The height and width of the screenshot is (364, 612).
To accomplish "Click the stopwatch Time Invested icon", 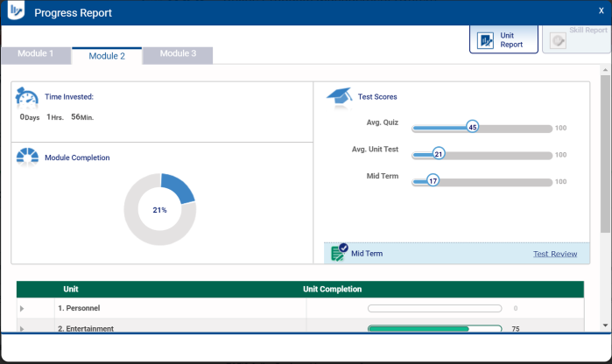I will pyautogui.click(x=27, y=97).
